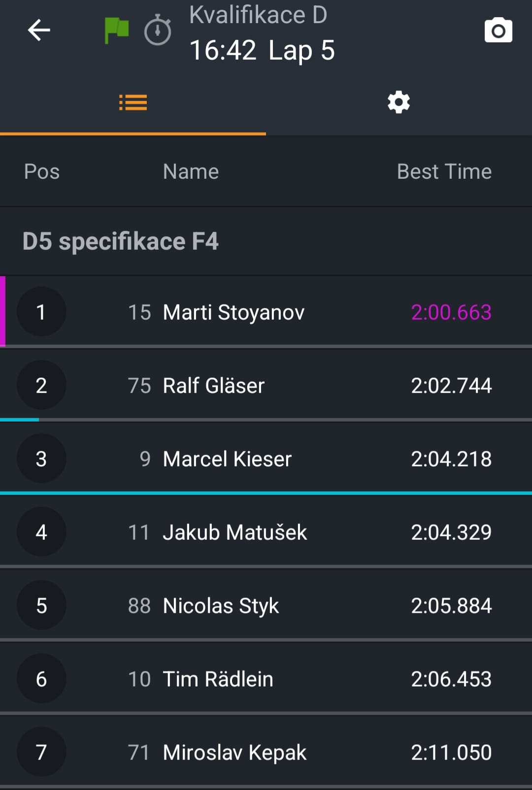Switch to the results list tab
The width and height of the screenshot is (532, 790).
[133, 102]
